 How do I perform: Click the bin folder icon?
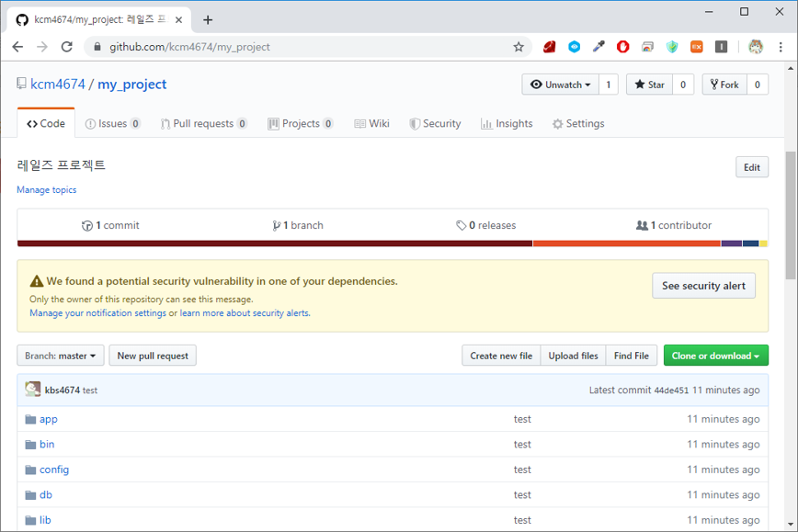click(x=30, y=445)
